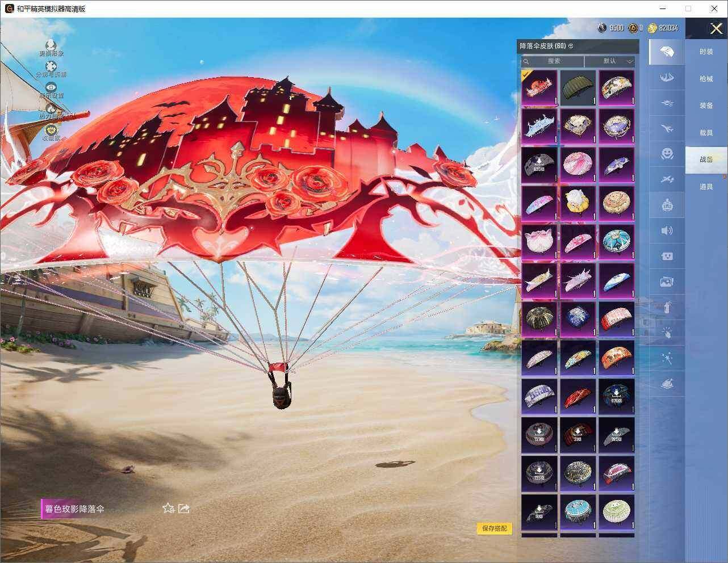
Task: Switch to the 时装 tab
Action: (706, 52)
